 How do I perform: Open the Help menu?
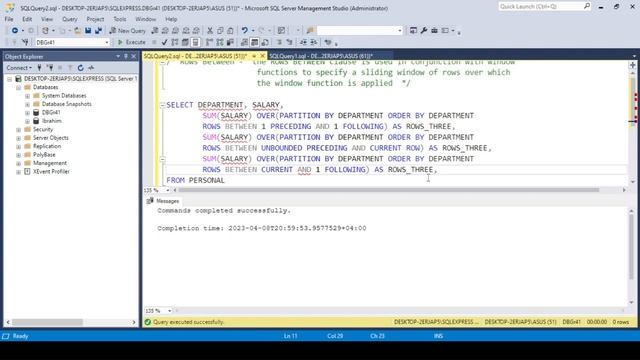[171, 19]
